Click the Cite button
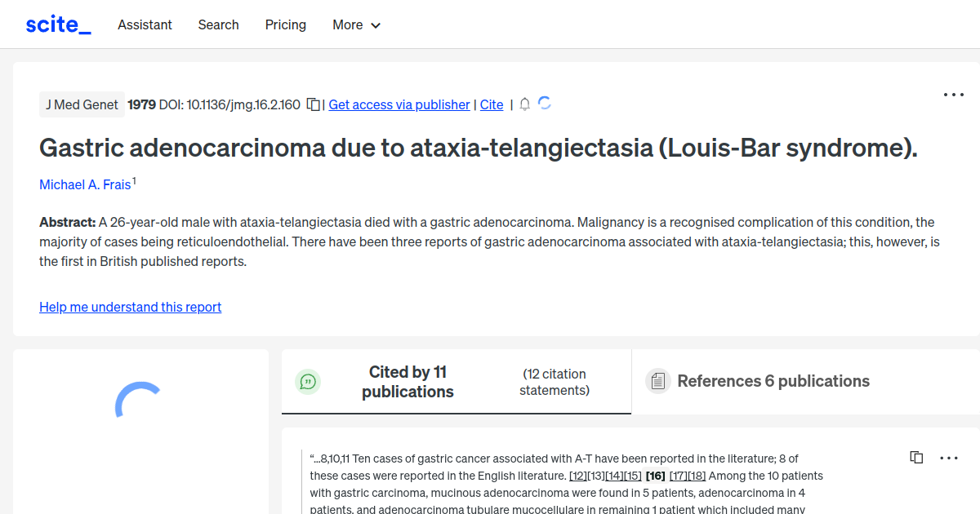Image resolution: width=980 pixels, height=514 pixels. coord(491,104)
